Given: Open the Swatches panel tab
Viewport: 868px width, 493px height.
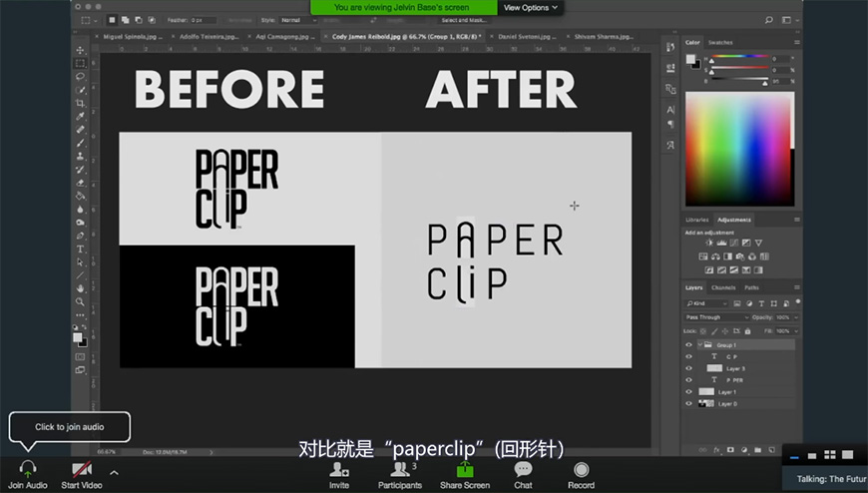Looking at the screenshot, I should [720, 42].
